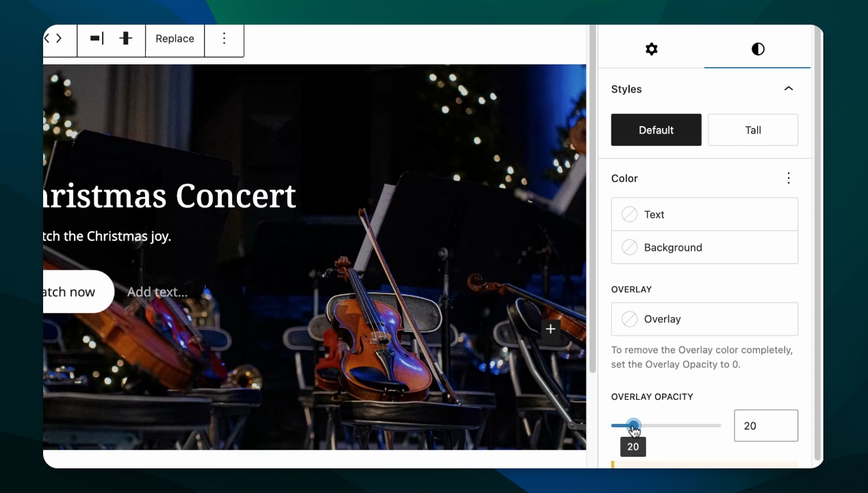Toggle full height for the cover block
Image resolution: width=868 pixels, height=493 pixels.
point(126,39)
